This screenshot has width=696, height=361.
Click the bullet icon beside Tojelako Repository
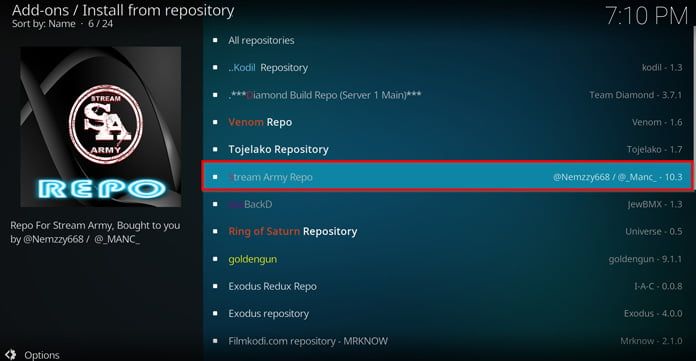coord(215,150)
